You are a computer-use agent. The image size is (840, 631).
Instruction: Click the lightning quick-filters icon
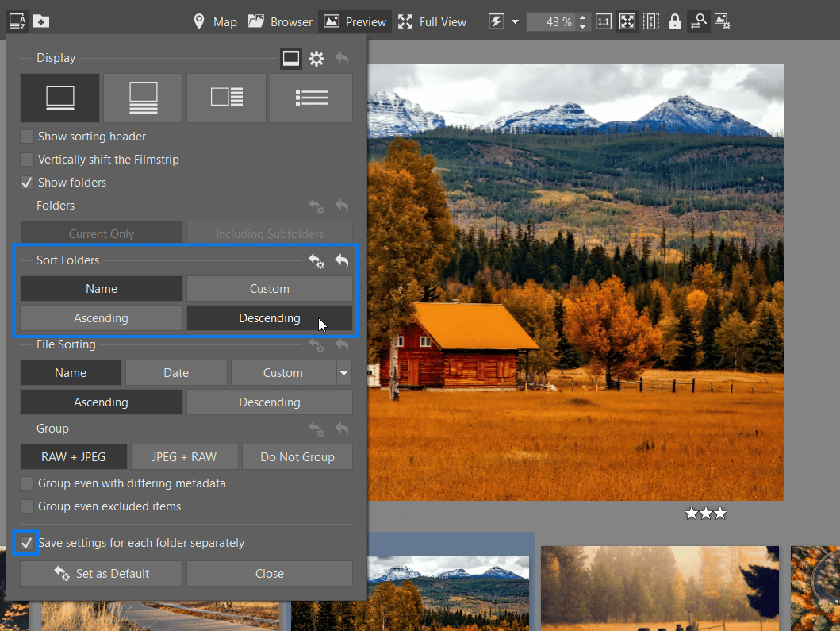click(497, 21)
